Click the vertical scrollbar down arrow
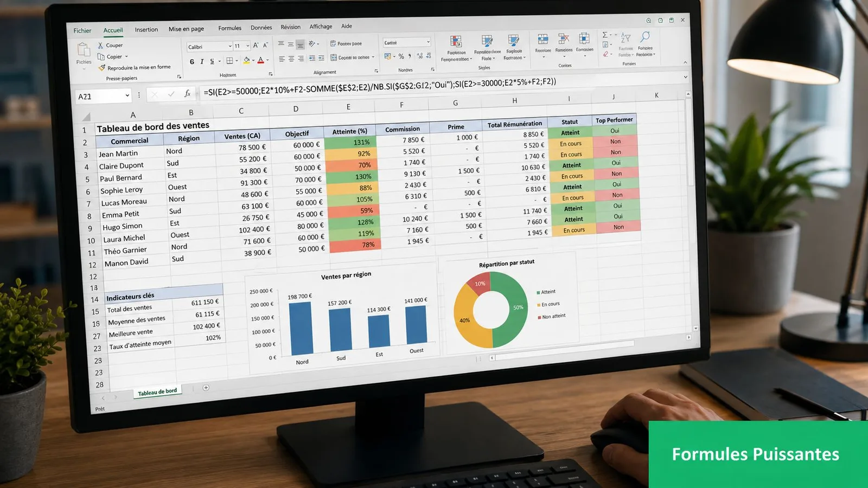 (x=696, y=329)
